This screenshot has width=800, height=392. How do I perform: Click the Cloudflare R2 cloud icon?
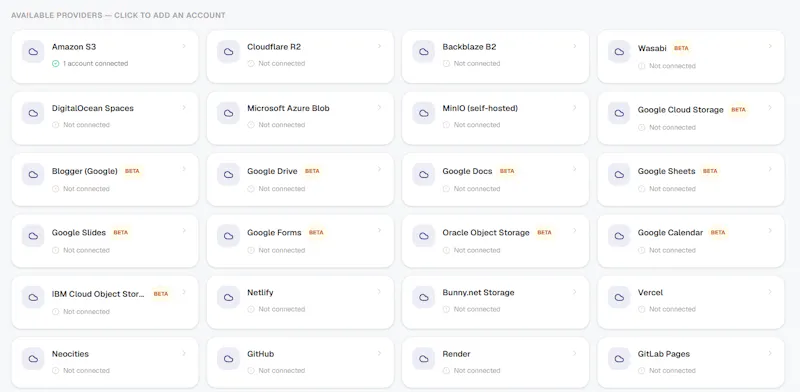pos(229,52)
